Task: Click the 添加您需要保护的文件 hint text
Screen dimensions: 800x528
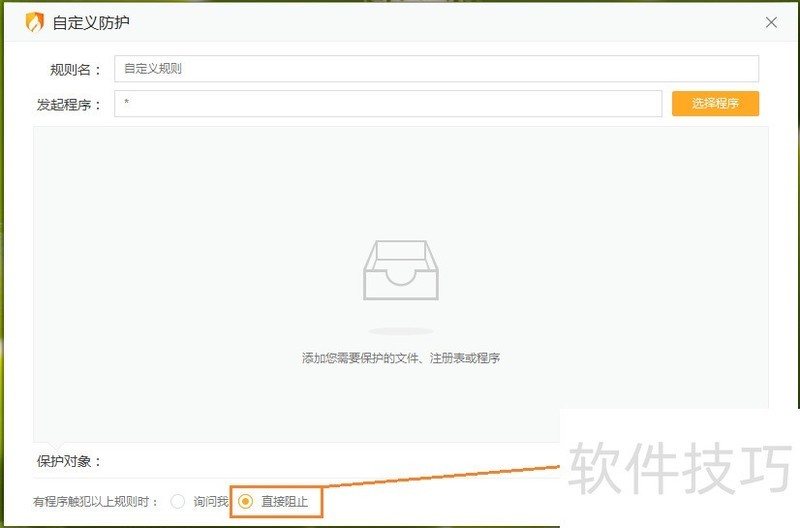Action: [x=400, y=357]
